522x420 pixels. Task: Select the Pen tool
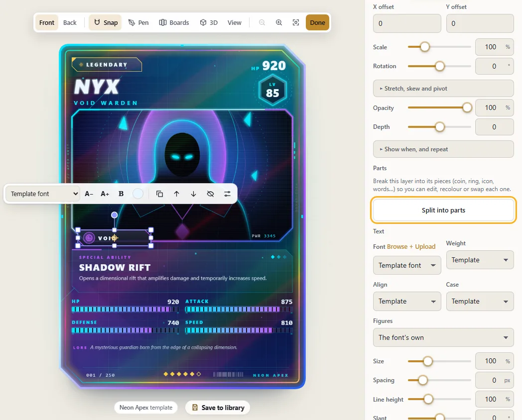138,22
